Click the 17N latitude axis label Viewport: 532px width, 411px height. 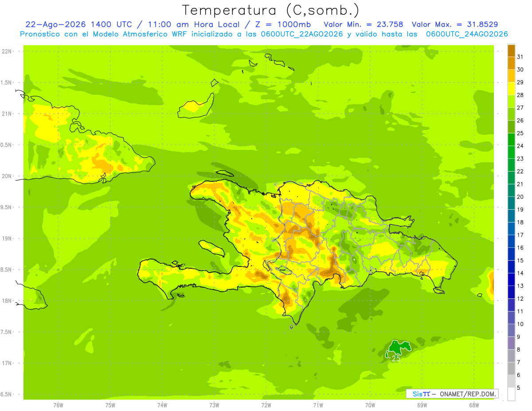click(x=7, y=364)
